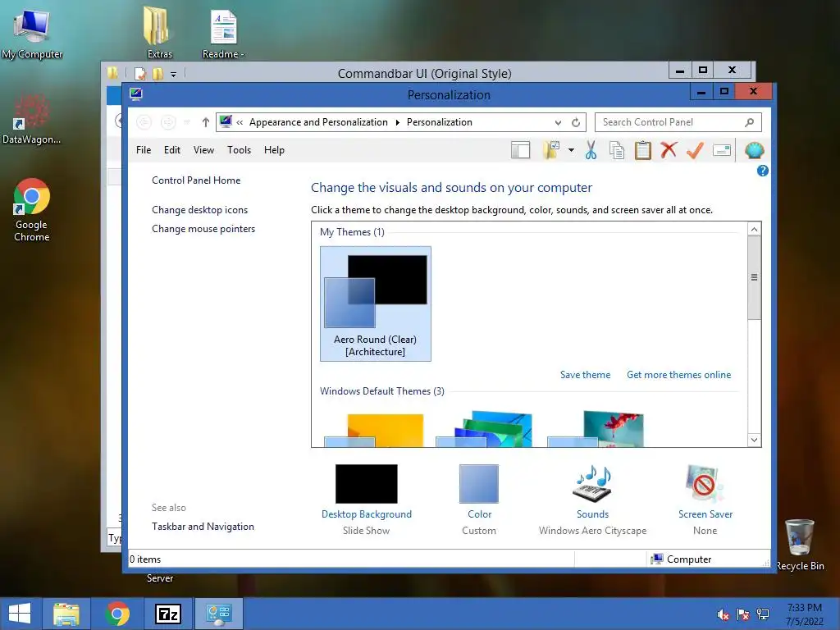Click Get more themes online
The image size is (840, 630).
pos(678,374)
